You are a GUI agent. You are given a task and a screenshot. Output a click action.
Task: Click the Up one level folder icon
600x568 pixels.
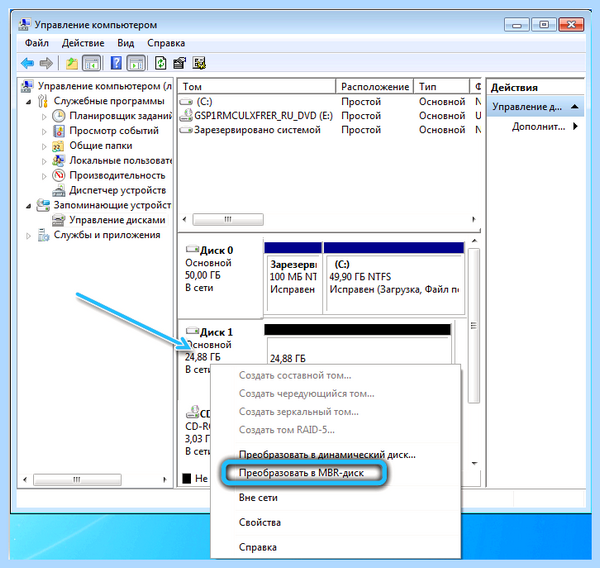click(72, 63)
